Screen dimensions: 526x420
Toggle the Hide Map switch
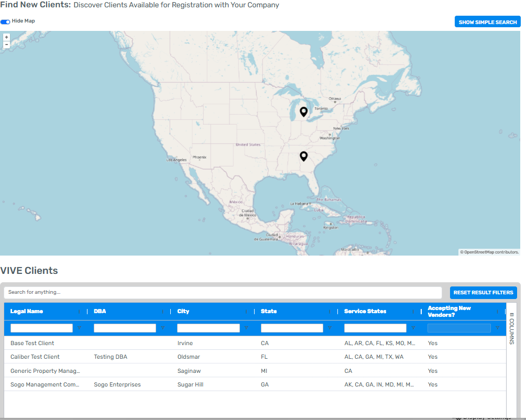point(5,22)
